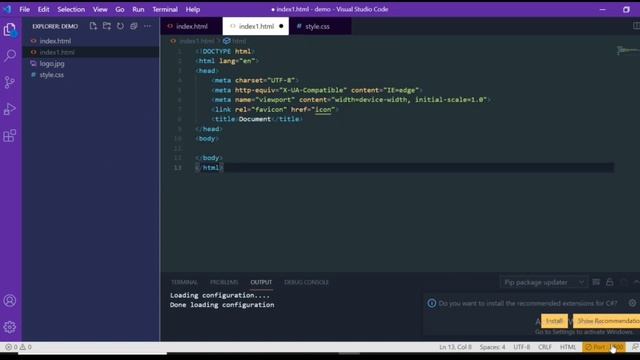Screen dimensions: 640x360
Task: Open the View menu
Action: click(100, 9)
